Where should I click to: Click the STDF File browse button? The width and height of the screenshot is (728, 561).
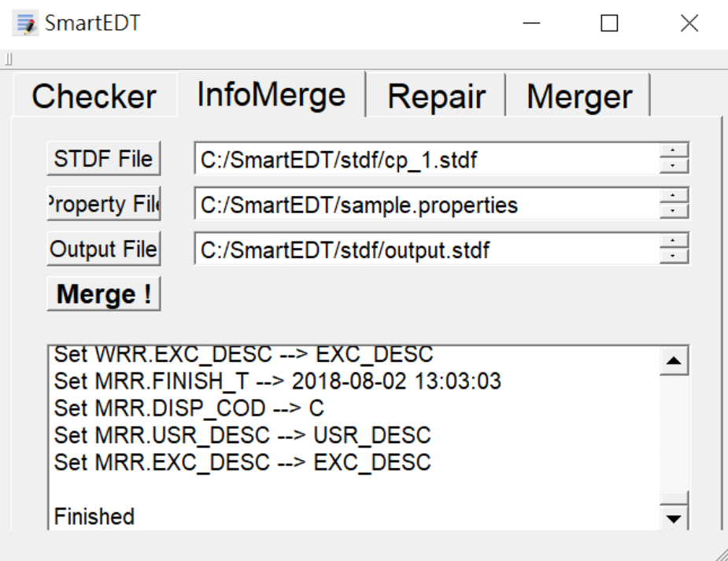[104, 158]
